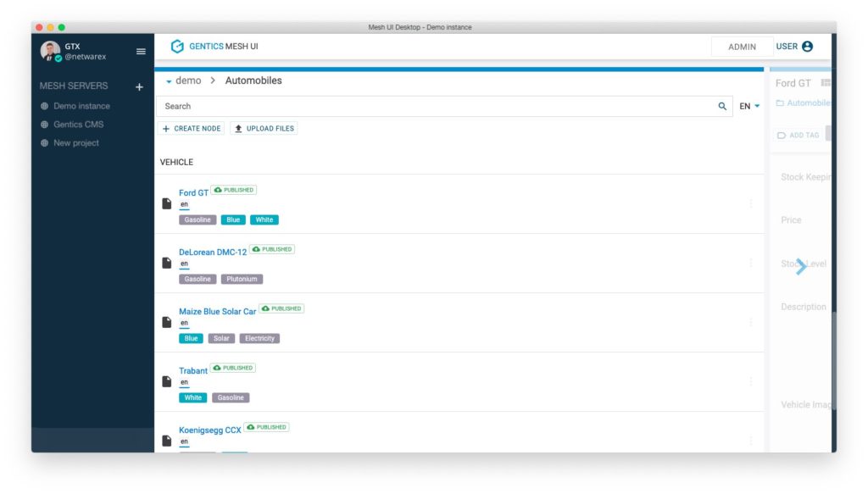Open the options menu for the DeLorean DMC-12 row

point(751,263)
